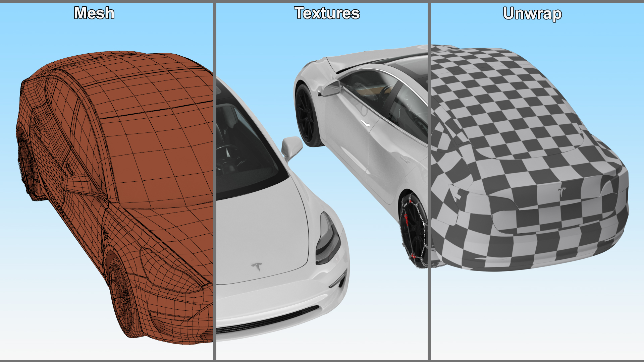Click the door handle on white side-view car
Viewport: 644px width, 362px height.
click(365, 123)
